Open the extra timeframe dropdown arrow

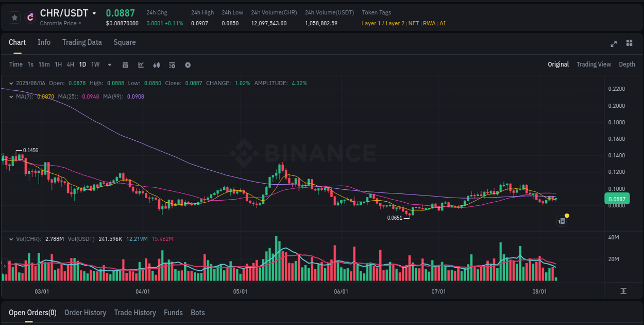point(109,64)
